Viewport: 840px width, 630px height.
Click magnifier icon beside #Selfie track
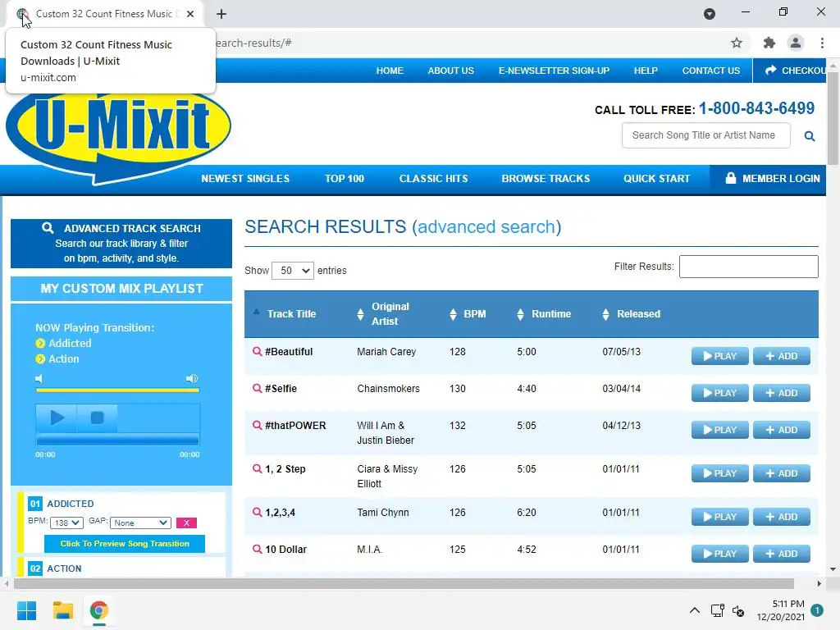(257, 388)
